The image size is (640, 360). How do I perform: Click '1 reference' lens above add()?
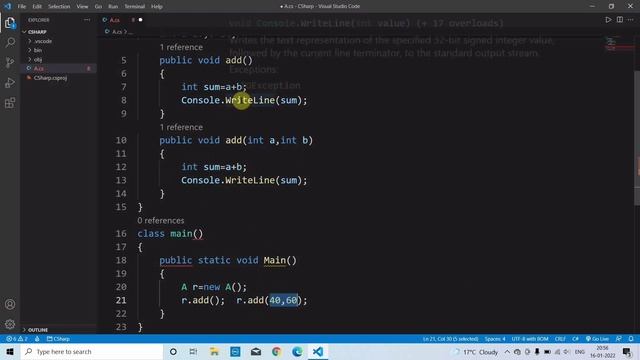(181, 47)
